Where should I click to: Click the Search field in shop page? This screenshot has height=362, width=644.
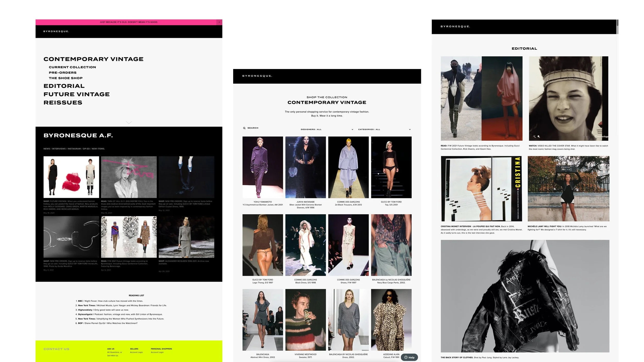(253, 128)
